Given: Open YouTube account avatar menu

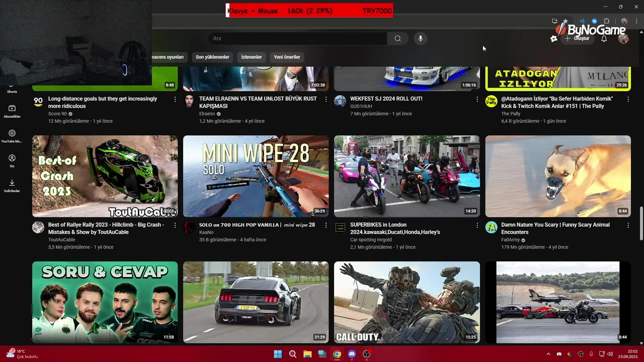Looking at the screenshot, I should click(623, 39).
